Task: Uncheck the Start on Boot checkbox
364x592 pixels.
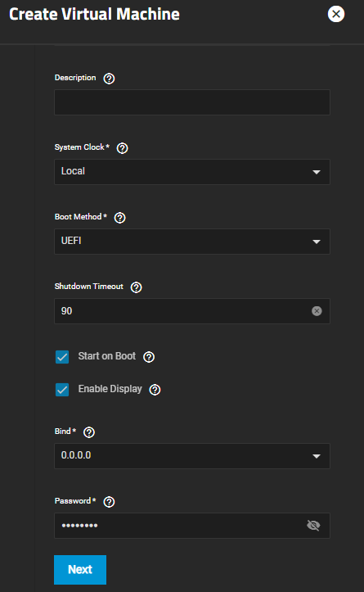Action: pyautogui.click(x=62, y=357)
